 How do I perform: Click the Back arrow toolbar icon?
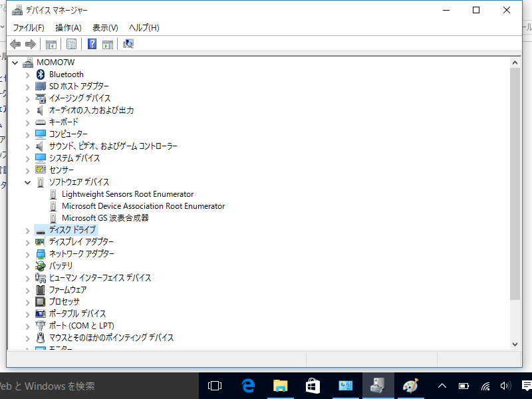[15, 44]
